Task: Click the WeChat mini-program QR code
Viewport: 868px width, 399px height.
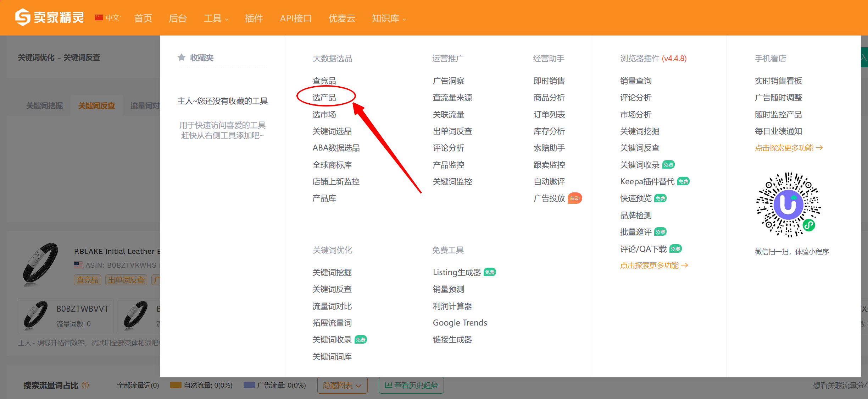Action: (x=788, y=205)
